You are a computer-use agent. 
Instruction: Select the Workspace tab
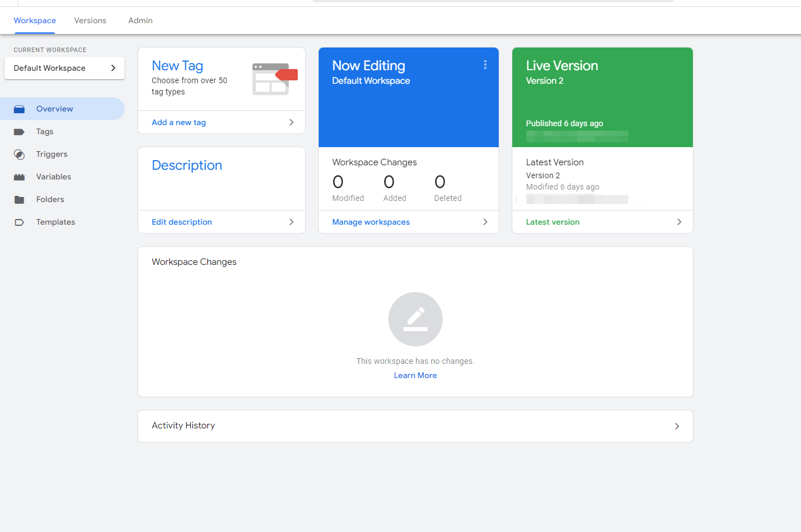(x=35, y=20)
